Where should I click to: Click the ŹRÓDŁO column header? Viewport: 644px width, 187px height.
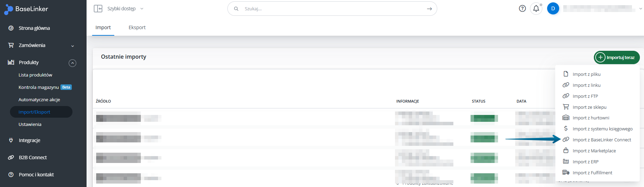(103, 101)
